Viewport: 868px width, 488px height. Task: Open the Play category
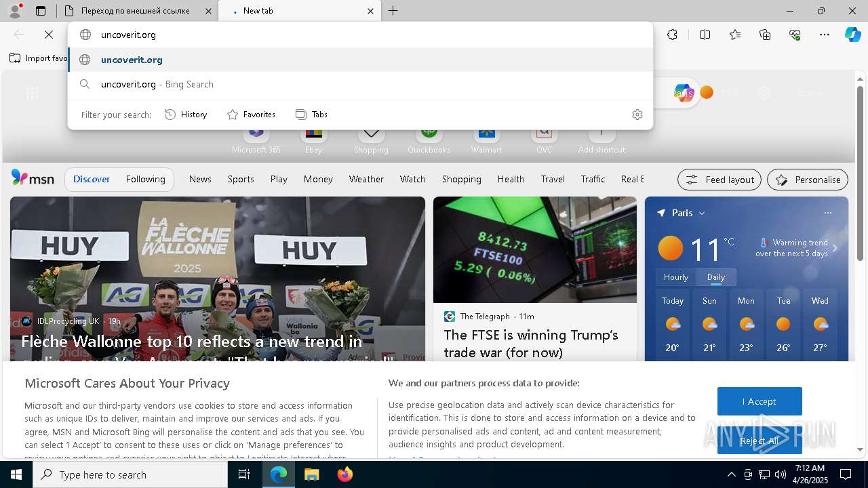(279, 179)
